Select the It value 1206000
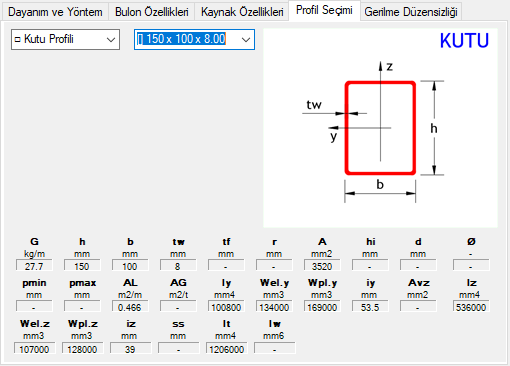The width and height of the screenshot is (510, 366). point(227,348)
